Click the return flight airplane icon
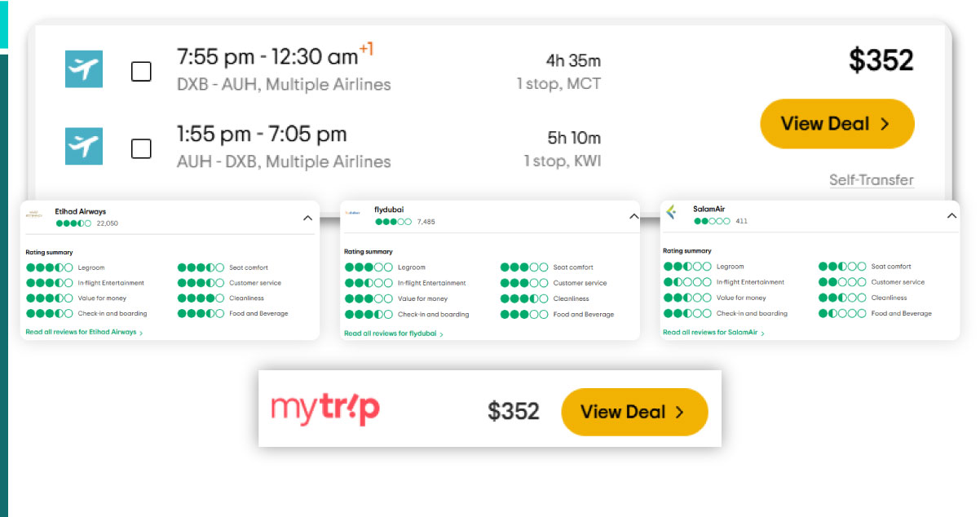The height and width of the screenshot is (517, 980). pyautogui.click(x=84, y=146)
